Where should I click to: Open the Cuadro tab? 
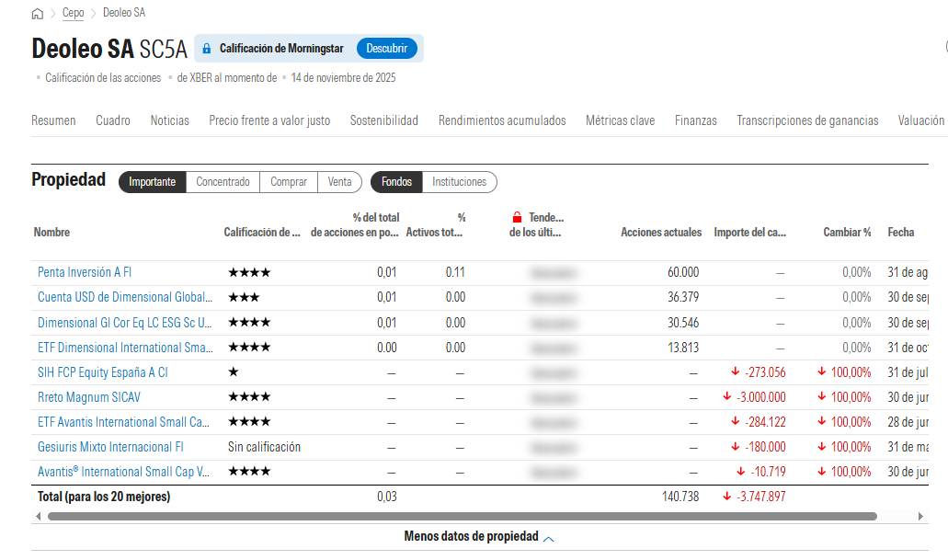click(x=113, y=120)
